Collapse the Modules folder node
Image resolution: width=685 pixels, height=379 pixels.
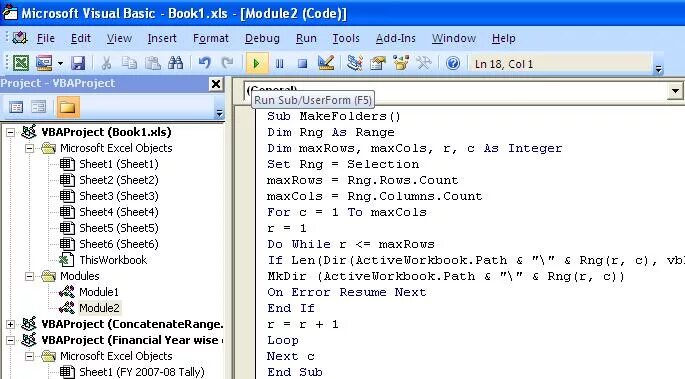pyautogui.click(x=29, y=276)
